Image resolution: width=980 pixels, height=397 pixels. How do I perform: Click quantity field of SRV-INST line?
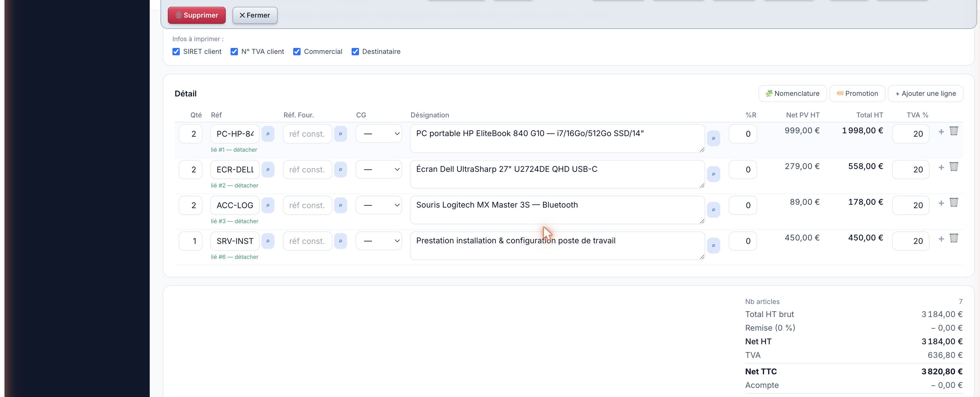click(x=191, y=241)
